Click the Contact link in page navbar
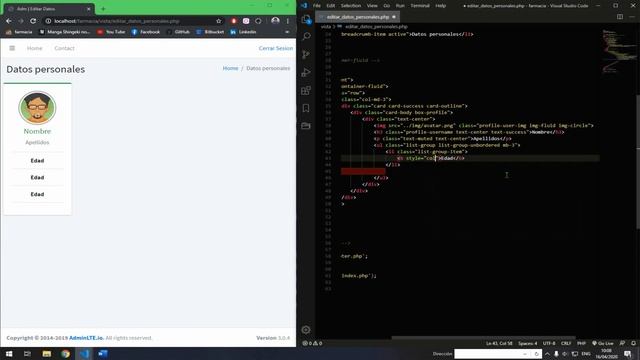 pyautogui.click(x=64, y=48)
